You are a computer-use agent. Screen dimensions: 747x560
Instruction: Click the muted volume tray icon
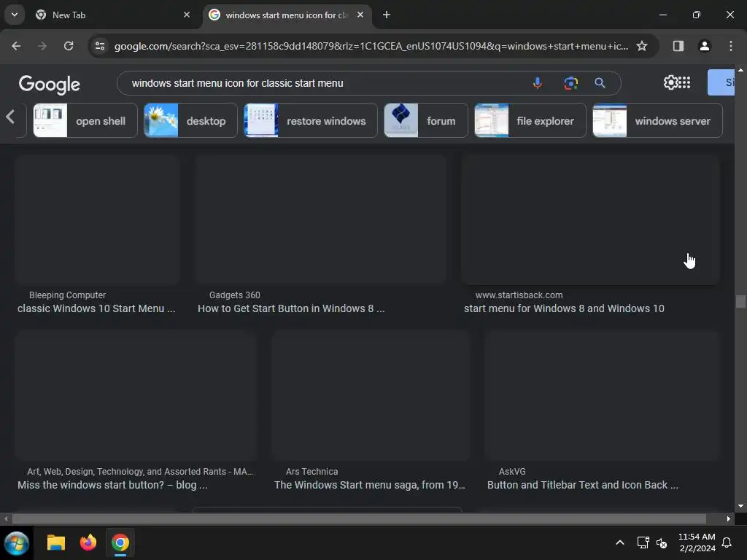[x=662, y=542]
